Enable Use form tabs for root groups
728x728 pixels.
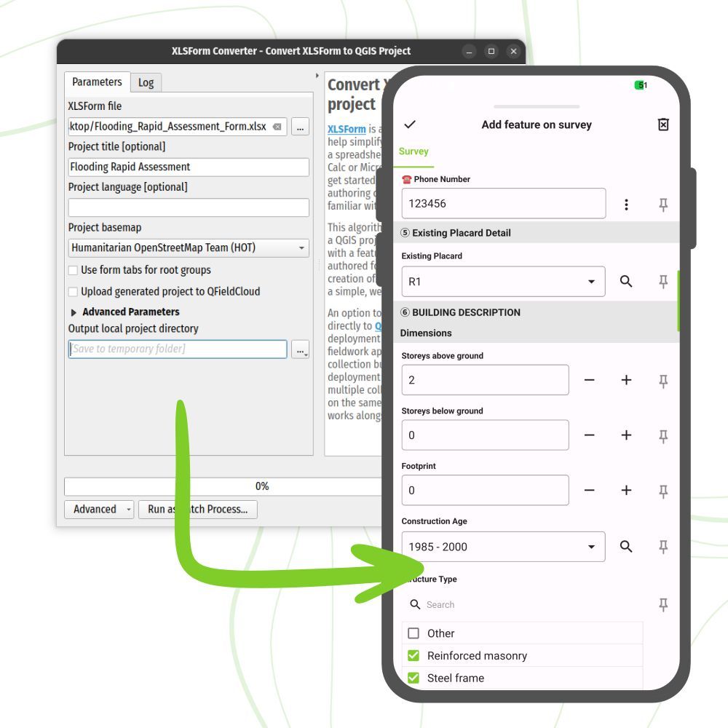[73, 270]
